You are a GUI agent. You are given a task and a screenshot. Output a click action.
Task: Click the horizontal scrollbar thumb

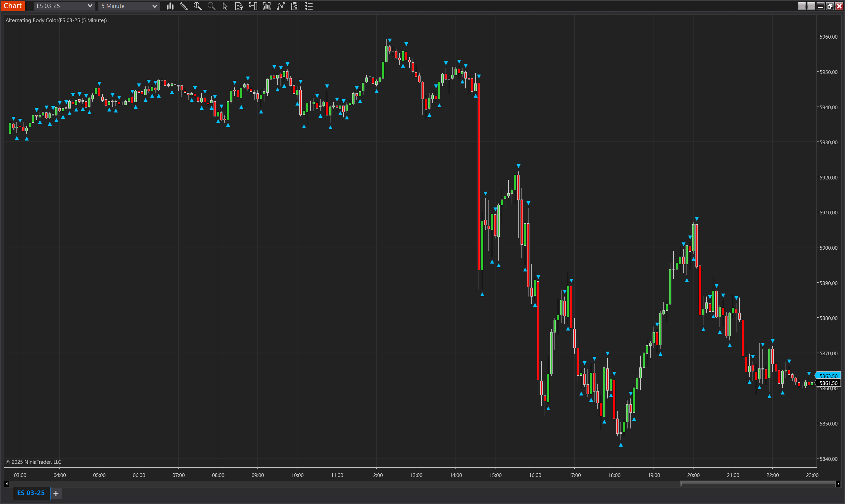(757, 484)
